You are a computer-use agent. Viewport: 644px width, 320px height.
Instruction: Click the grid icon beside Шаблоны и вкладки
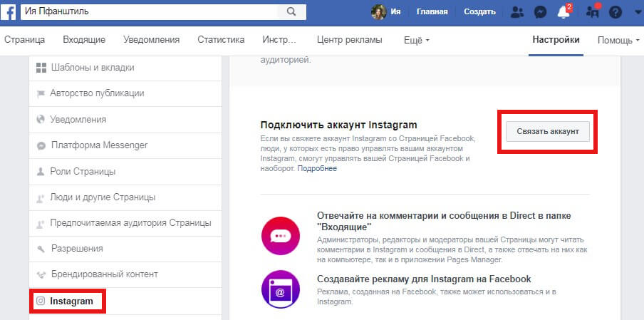(41, 68)
